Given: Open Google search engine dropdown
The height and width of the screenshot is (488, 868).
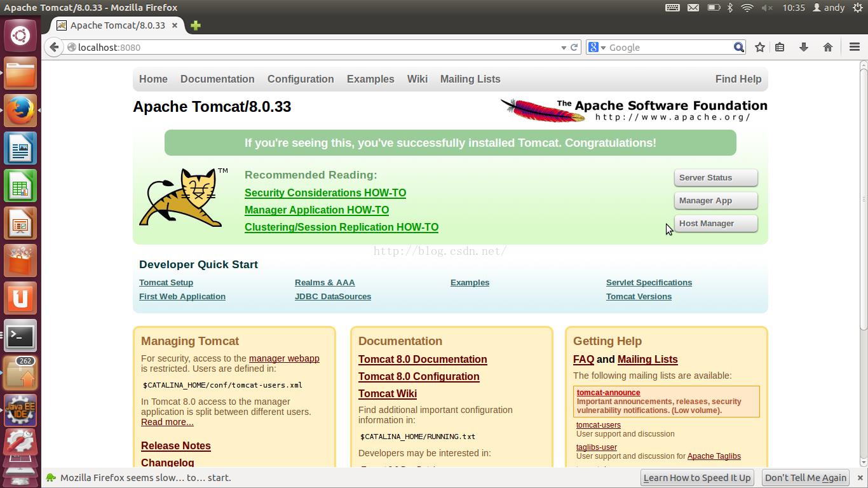Looking at the screenshot, I should (x=597, y=47).
